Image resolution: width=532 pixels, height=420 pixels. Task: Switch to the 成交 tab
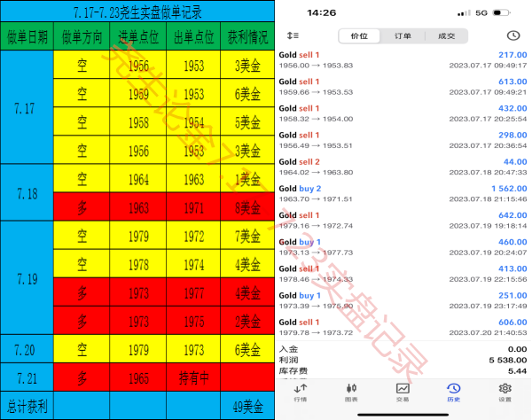[447, 36]
